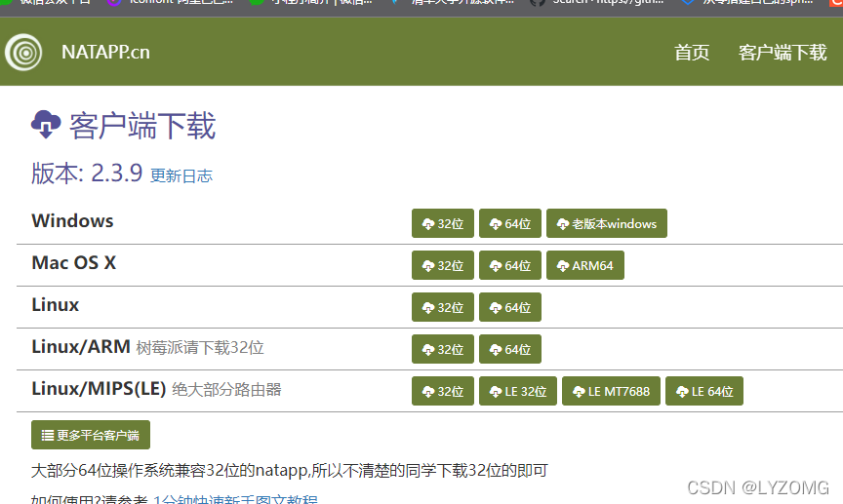Download 老版本windows client
The image size is (843, 504).
607,223
